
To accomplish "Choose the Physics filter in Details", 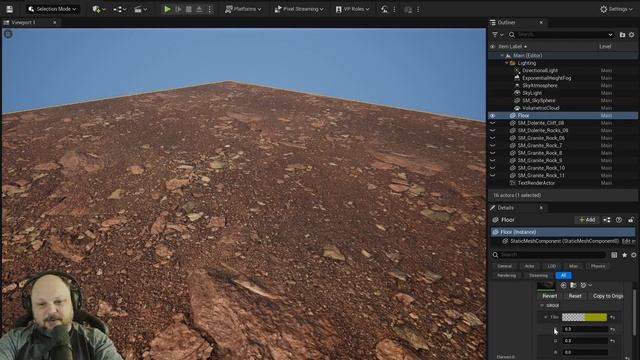I will coord(598,266).
